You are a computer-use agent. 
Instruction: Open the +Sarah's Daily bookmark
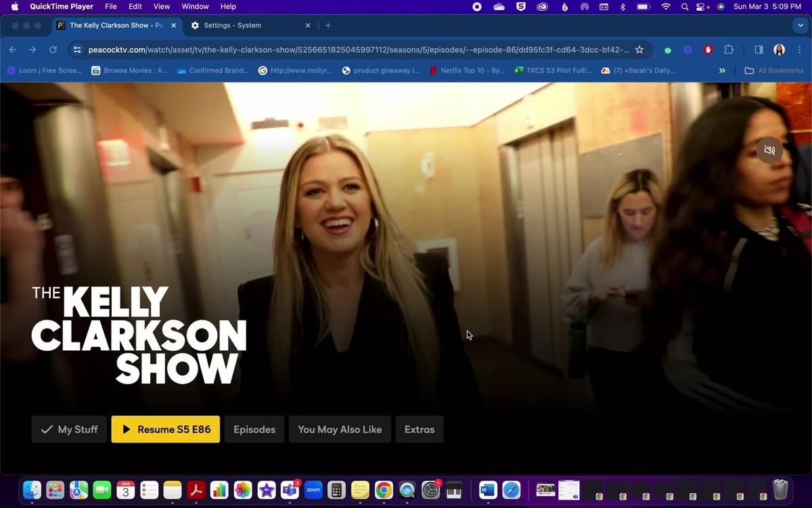[x=638, y=70]
